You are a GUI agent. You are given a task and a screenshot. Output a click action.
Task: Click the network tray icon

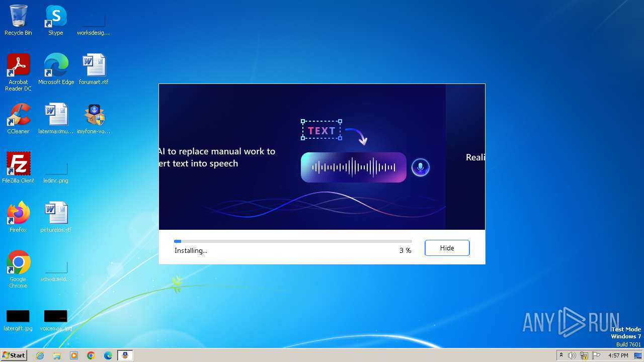(x=584, y=355)
